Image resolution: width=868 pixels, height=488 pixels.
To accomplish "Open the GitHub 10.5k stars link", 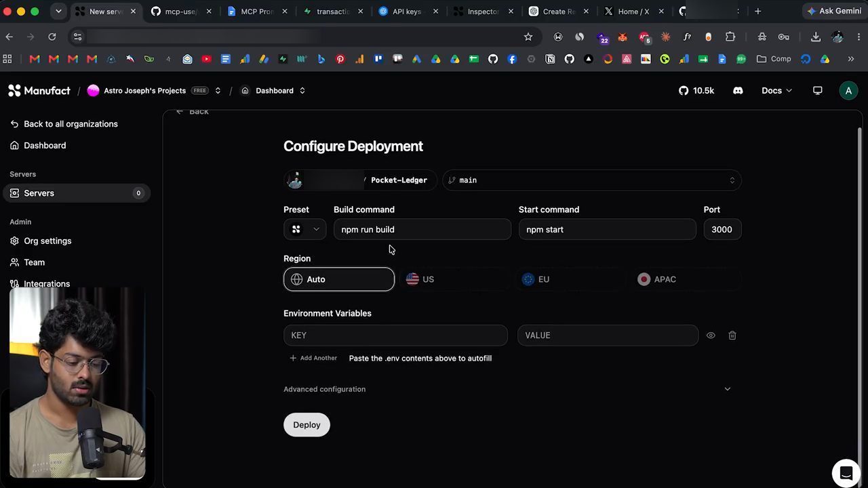I will pos(696,91).
